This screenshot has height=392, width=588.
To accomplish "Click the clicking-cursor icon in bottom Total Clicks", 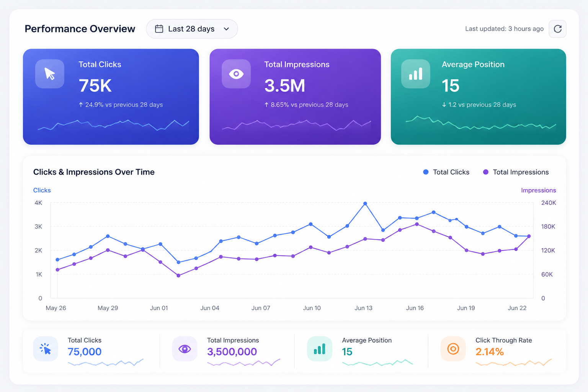I will [x=46, y=349].
